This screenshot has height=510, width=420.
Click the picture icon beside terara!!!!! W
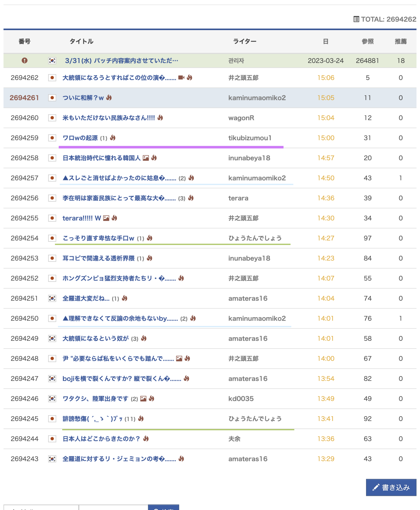point(106,218)
